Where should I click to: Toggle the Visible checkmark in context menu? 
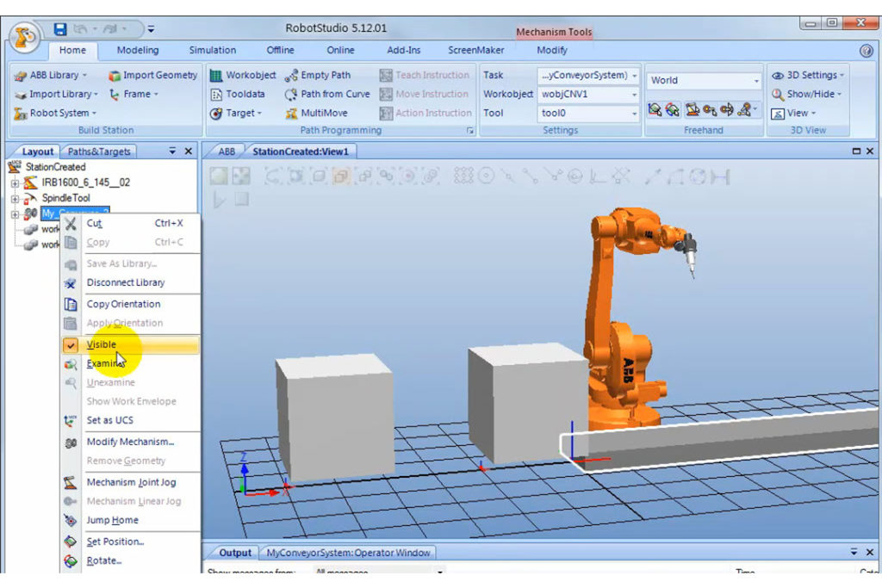(71, 345)
